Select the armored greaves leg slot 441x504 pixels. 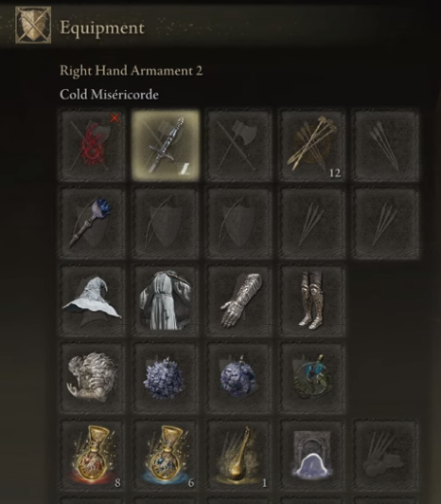point(312,301)
